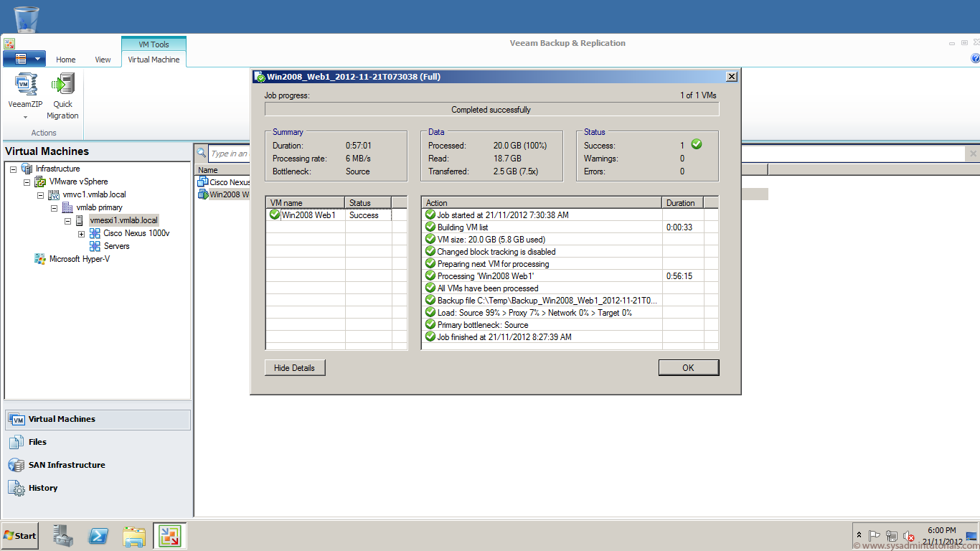The height and width of the screenshot is (551, 980).
Task: Launch PowerShell from the taskbar
Action: [98, 536]
